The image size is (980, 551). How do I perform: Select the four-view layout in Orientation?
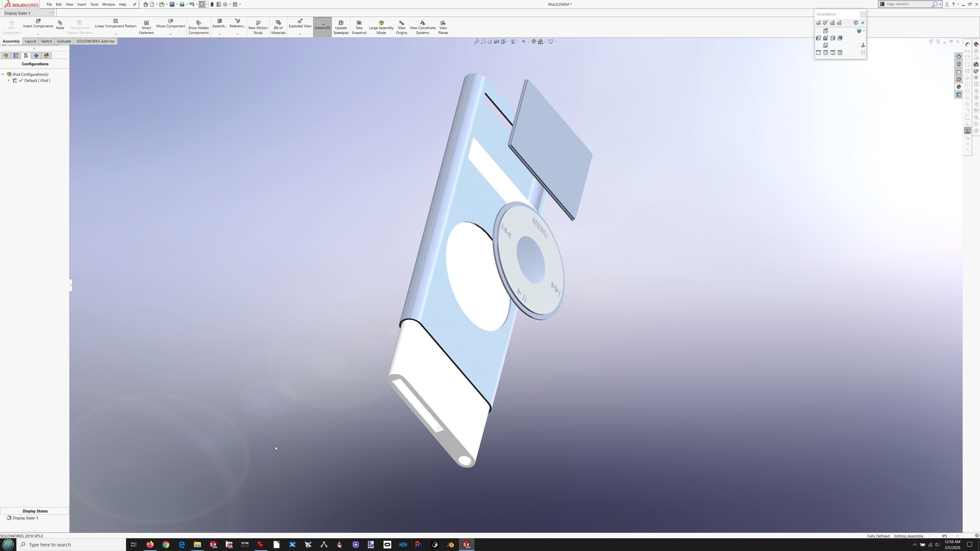click(x=840, y=53)
